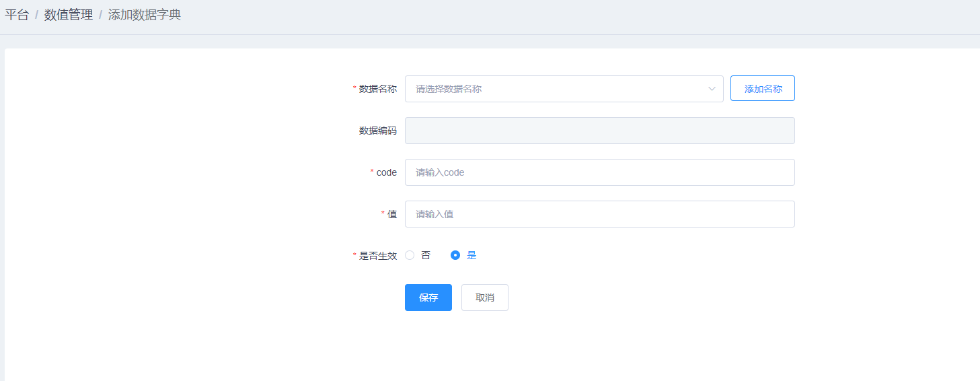Image resolution: width=980 pixels, height=381 pixels.
Task: Click the 数据名称 form label
Action: [378, 89]
